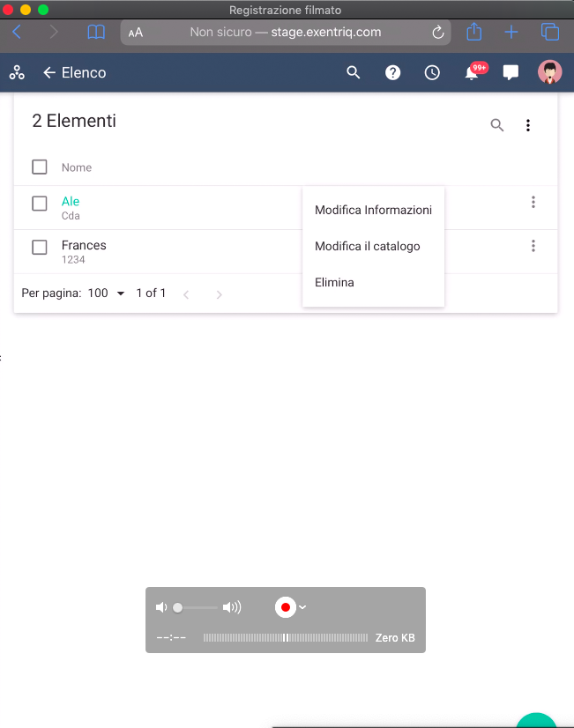Check the Ale row checkbox

click(x=40, y=204)
